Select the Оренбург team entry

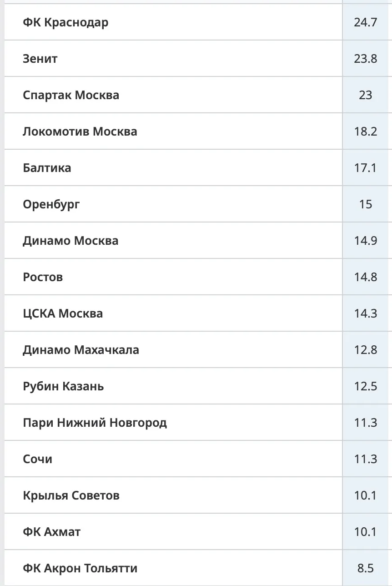point(51,204)
